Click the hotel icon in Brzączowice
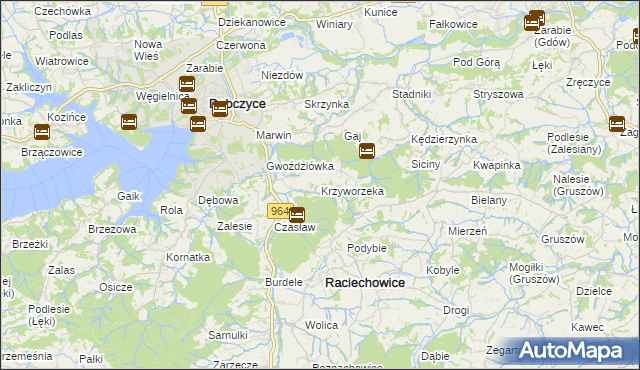 [42, 132]
